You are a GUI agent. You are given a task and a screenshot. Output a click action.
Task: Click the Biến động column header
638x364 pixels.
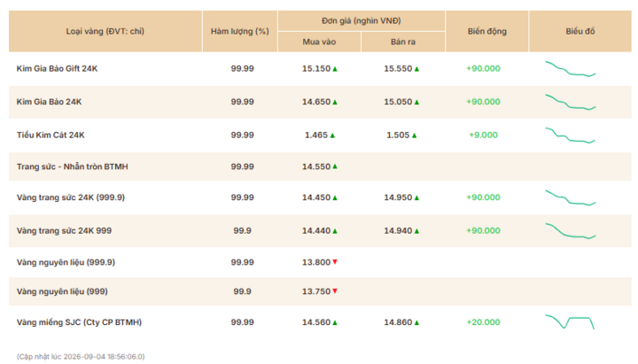(487, 31)
